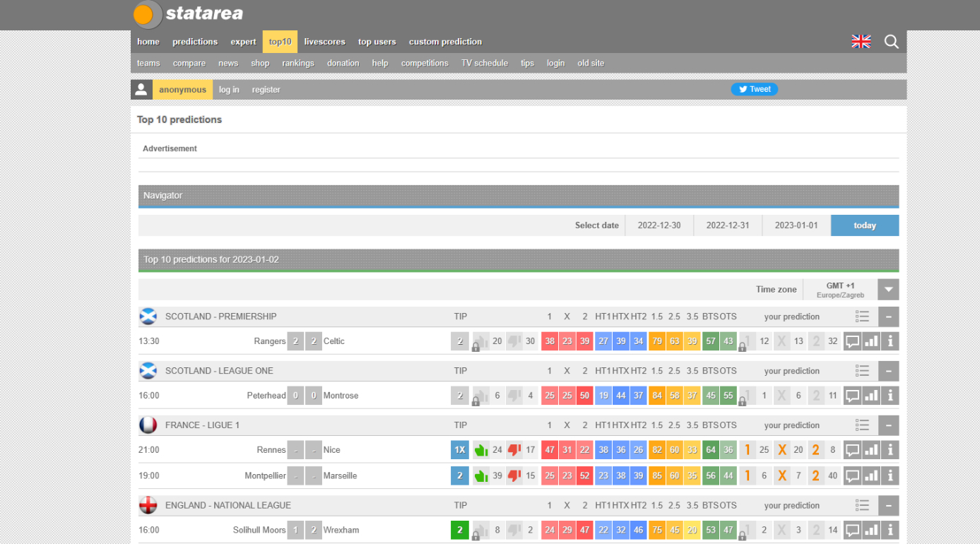The image size is (980, 544).
Task: Select date 2022-12-31
Action: point(728,225)
